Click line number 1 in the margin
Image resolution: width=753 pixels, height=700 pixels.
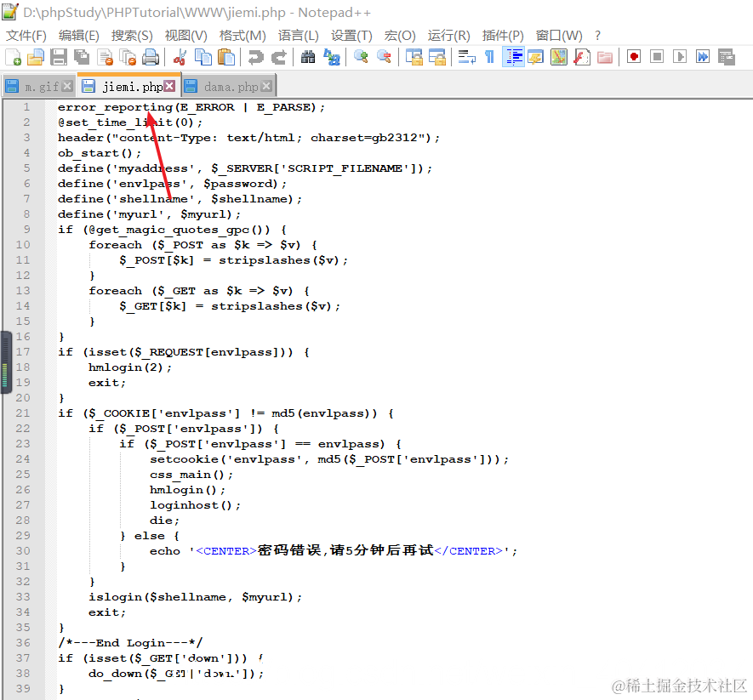27,107
